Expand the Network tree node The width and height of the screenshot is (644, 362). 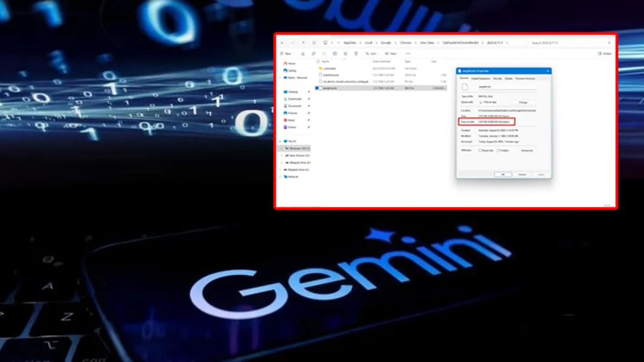point(280,176)
